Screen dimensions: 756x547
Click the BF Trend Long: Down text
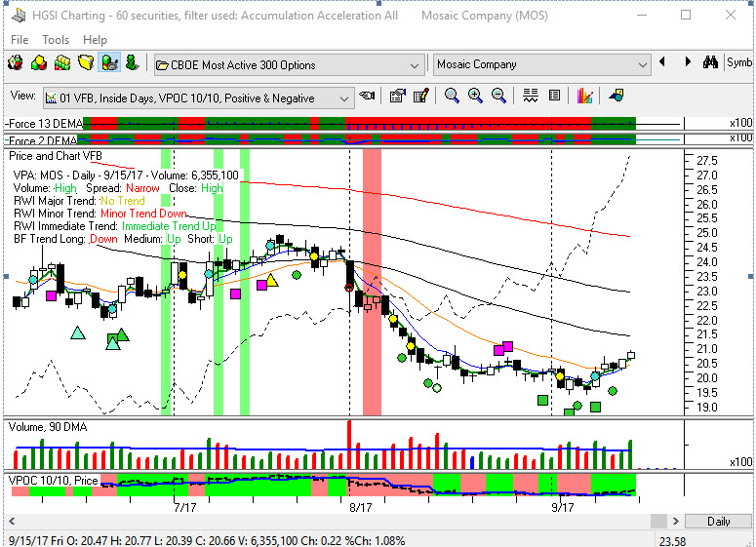point(65,239)
